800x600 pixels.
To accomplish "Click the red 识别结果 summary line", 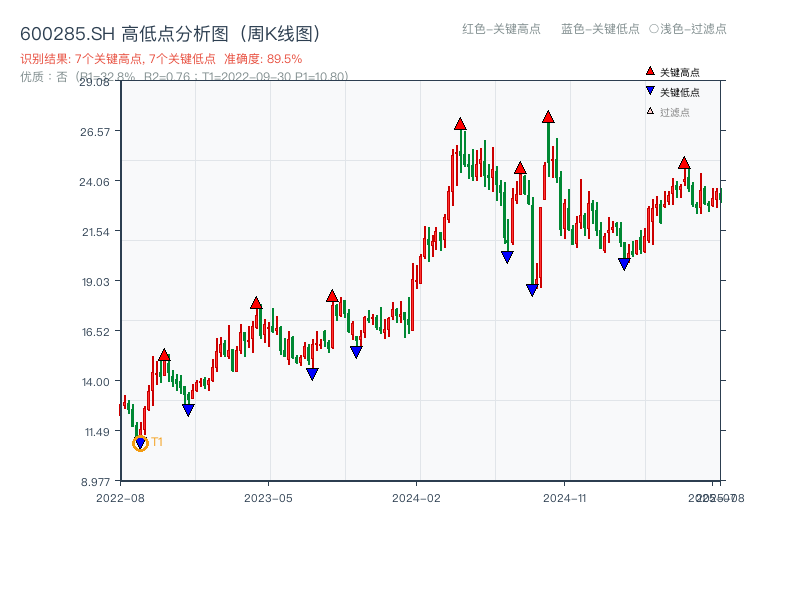I will pos(161,59).
